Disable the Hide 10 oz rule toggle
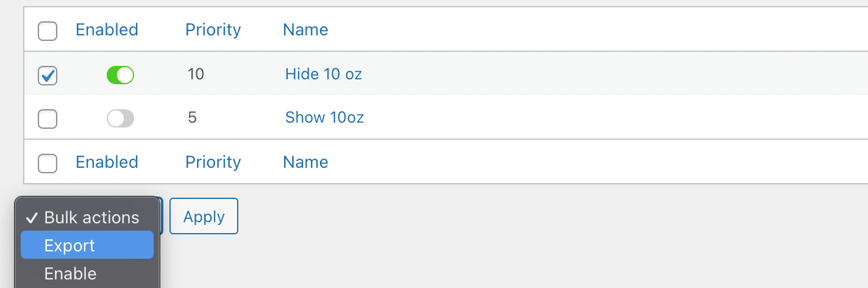Screen dimensions: 868x288 (120, 75)
